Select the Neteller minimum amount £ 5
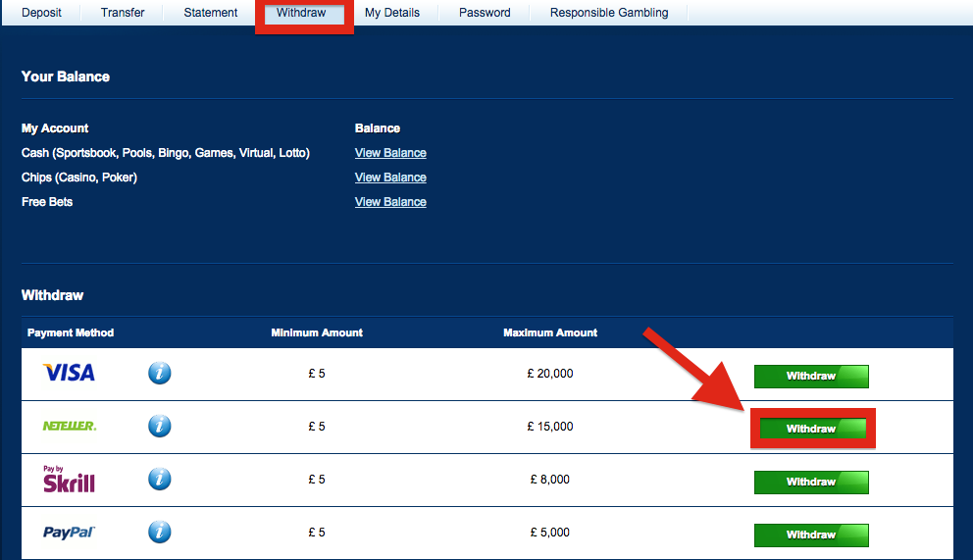The height and width of the screenshot is (560, 973). point(317,426)
